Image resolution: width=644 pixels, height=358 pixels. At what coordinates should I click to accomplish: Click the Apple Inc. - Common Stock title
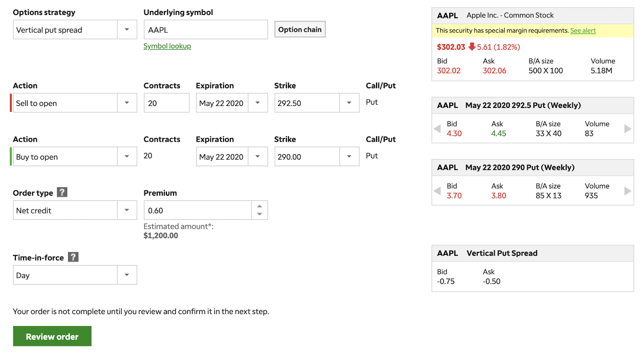pos(510,15)
